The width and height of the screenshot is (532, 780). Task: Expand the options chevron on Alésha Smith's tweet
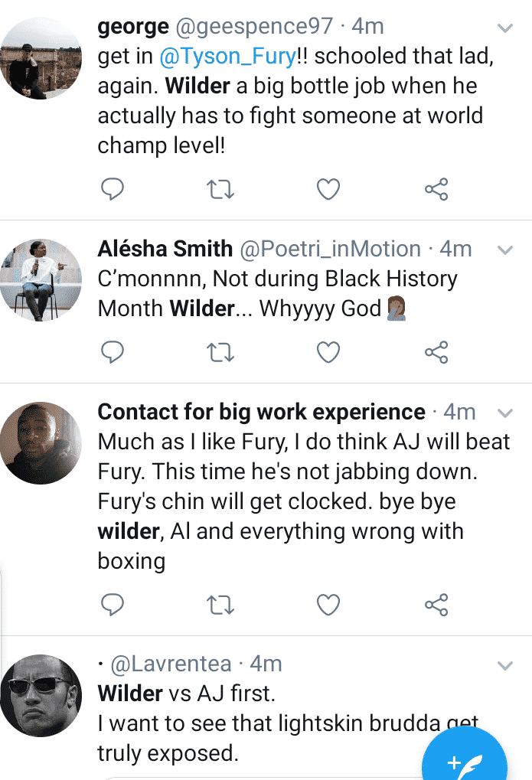[505, 250]
